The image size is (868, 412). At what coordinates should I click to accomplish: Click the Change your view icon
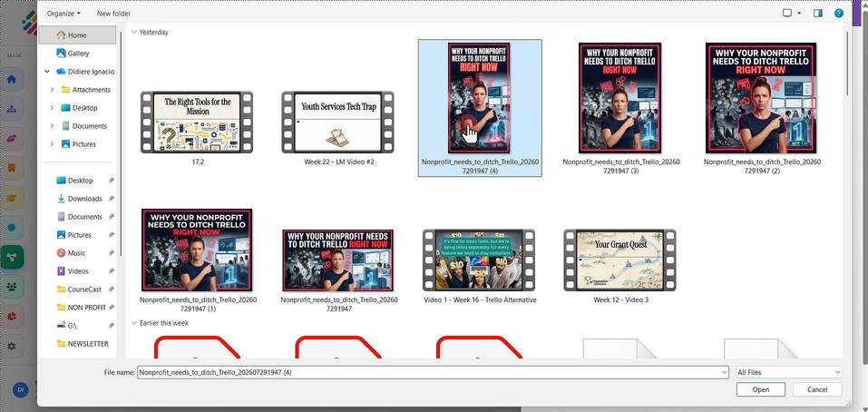click(x=787, y=14)
